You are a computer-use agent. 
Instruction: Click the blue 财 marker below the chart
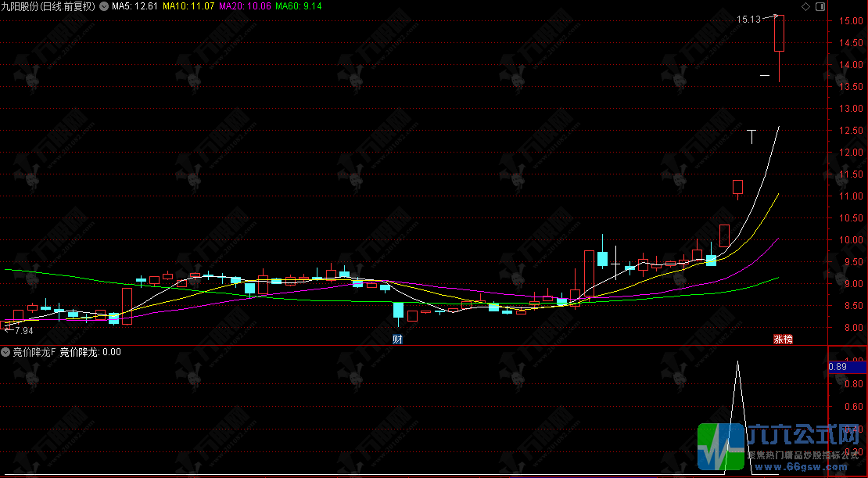click(x=397, y=339)
